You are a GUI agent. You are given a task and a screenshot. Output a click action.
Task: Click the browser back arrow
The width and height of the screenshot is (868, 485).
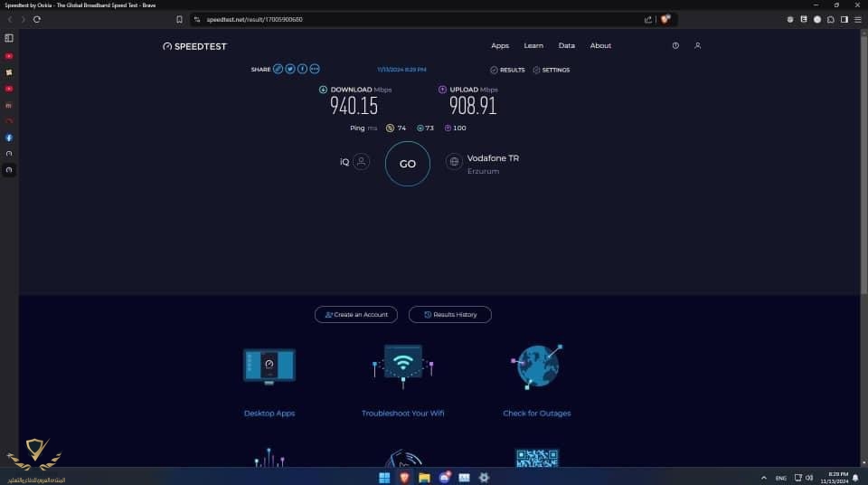coord(10,19)
